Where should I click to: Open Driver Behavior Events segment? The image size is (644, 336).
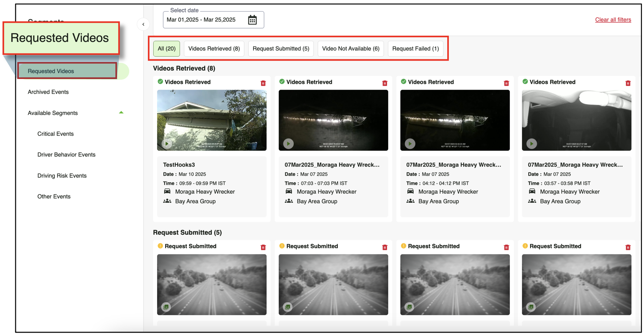pyautogui.click(x=66, y=155)
